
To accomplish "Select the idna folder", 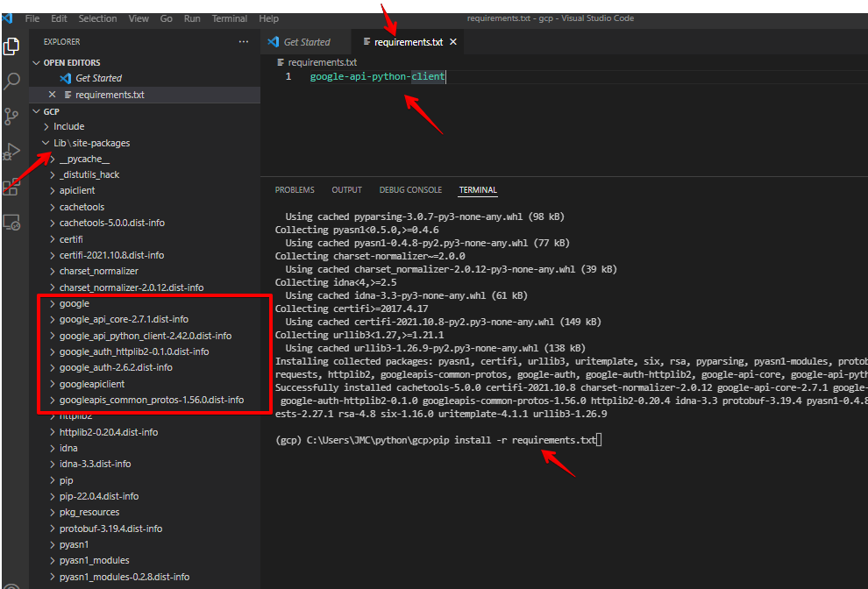I will click(x=145, y=448).
